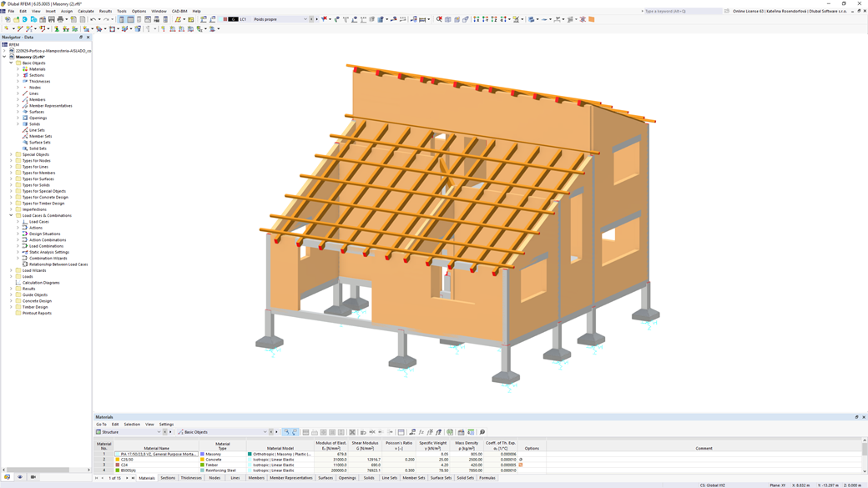
Task: Click the fx formula icon in the Materials panel
Action: coord(422,430)
